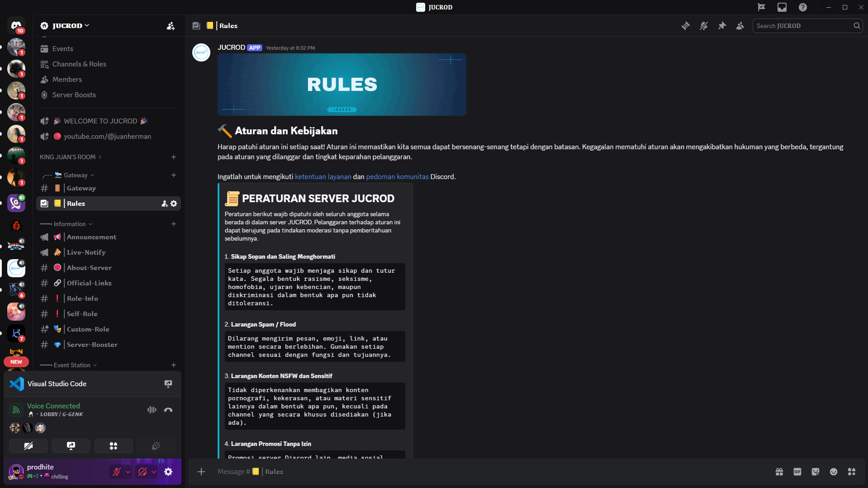868x488 pixels.
Task: Undeafen the headphones
Action: [142, 472]
